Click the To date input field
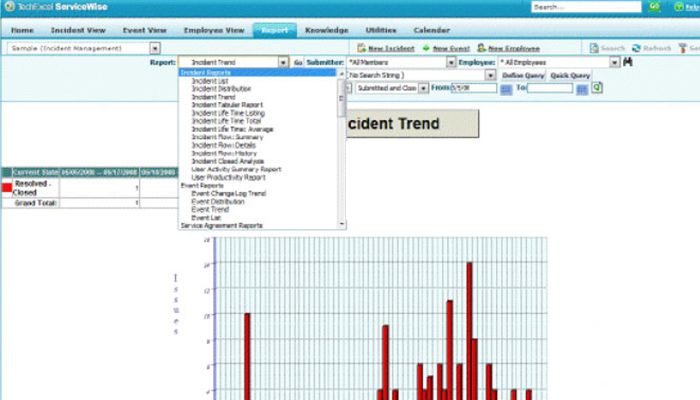The image size is (700, 400). click(550, 88)
